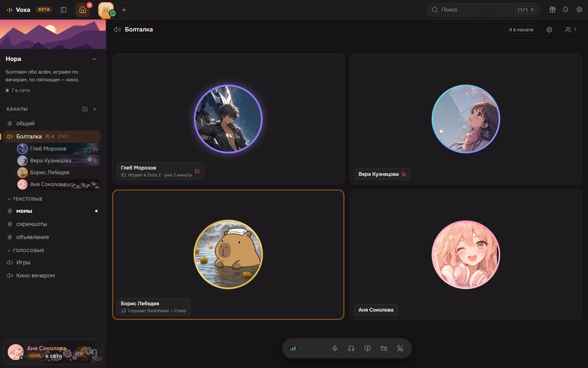Open the home server icon
588x368 pixels.
tap(83, 10)
